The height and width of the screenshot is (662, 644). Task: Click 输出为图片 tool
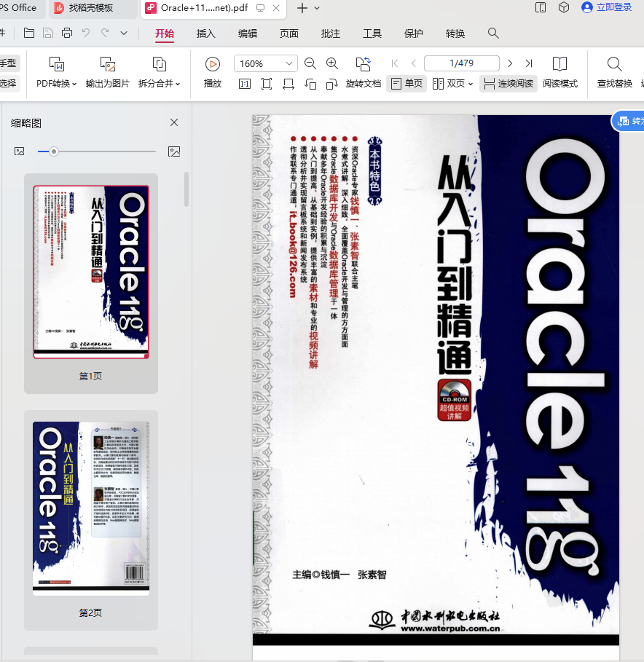coord(107,72)
